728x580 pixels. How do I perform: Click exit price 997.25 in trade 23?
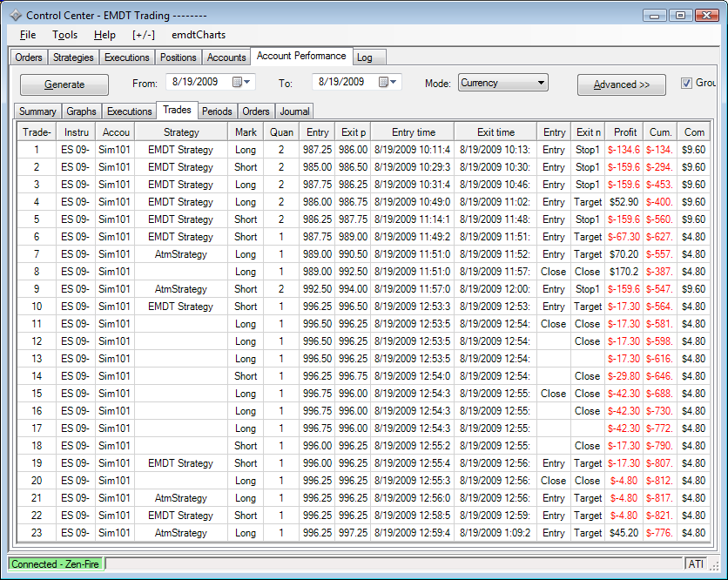353,533
